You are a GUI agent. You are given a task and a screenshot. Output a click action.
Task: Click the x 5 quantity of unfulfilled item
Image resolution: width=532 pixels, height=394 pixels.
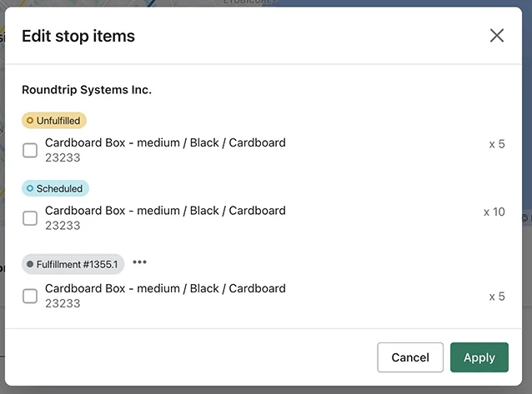tap(497, 144)
